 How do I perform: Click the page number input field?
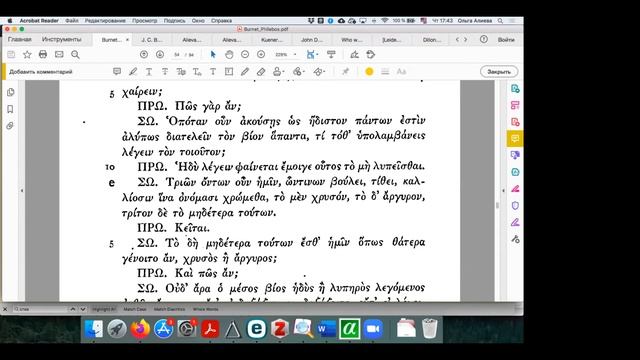177,54
